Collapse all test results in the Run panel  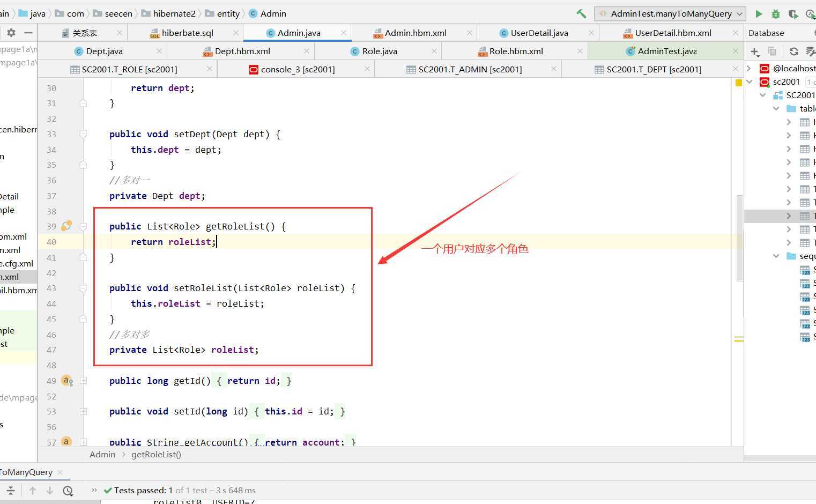click(x=11, y=490)
